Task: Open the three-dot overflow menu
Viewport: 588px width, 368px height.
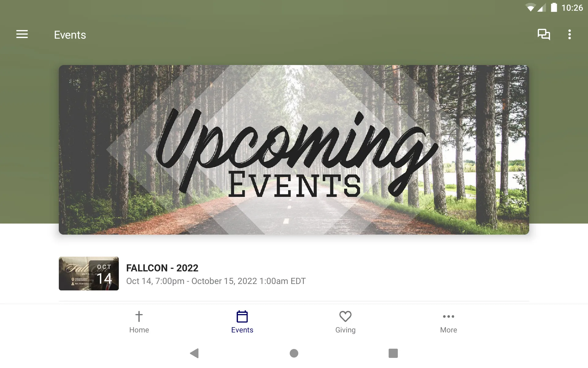Action: tap(570, 35)
